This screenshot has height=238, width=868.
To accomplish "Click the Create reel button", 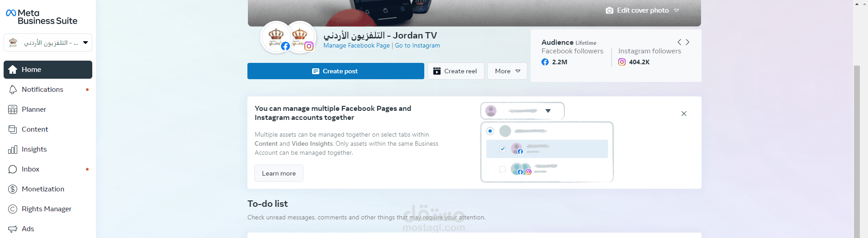I will click(x=455, y=71).
